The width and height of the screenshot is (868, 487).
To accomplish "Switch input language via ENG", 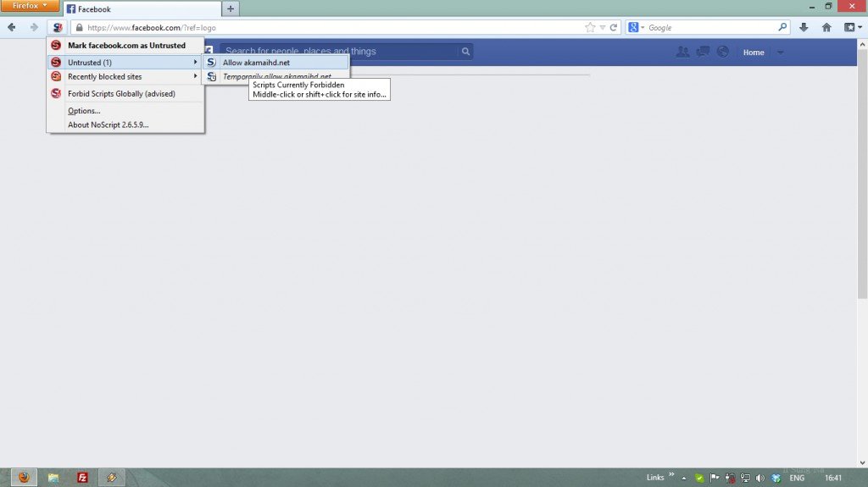I will pyautogui.click(x=797, y=479).
